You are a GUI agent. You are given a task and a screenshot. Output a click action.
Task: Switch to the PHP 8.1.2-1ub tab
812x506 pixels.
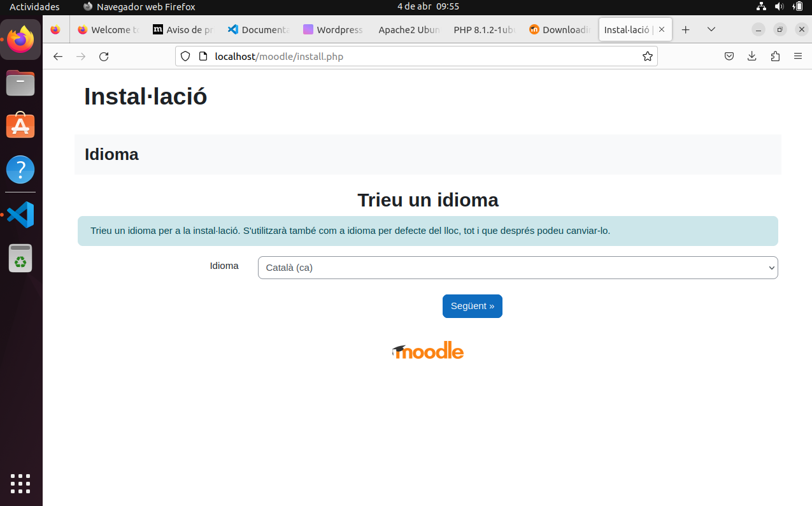[484, 29]
